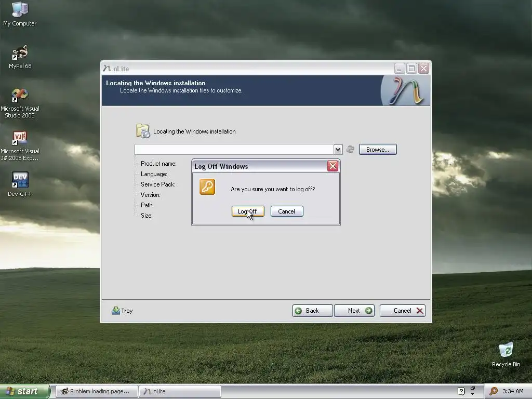The image size is (532, 399).
Task: Open the Browse... button in nLite
Action: tap(378, 150)
